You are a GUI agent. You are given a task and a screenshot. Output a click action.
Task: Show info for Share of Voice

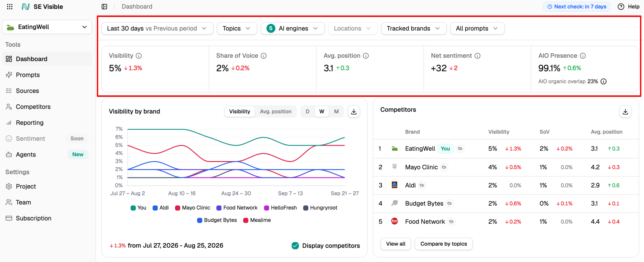click(x=263, y=56)
